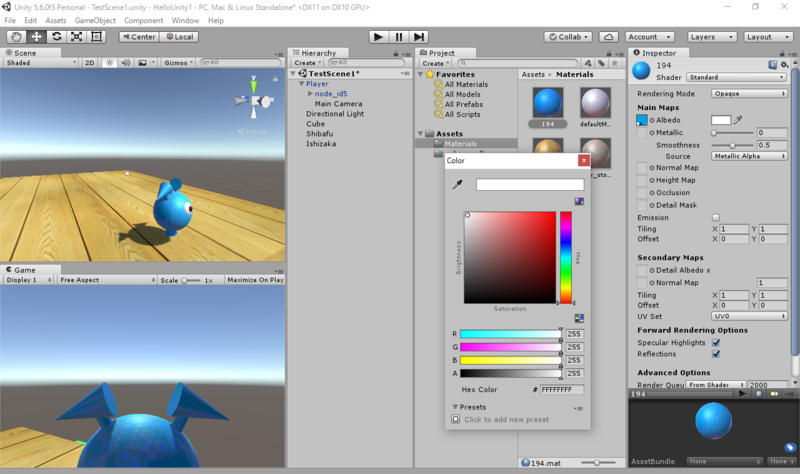Uncheck Reflections option
The height and width of the screenshot is (474, 800).
pos(716,354)
